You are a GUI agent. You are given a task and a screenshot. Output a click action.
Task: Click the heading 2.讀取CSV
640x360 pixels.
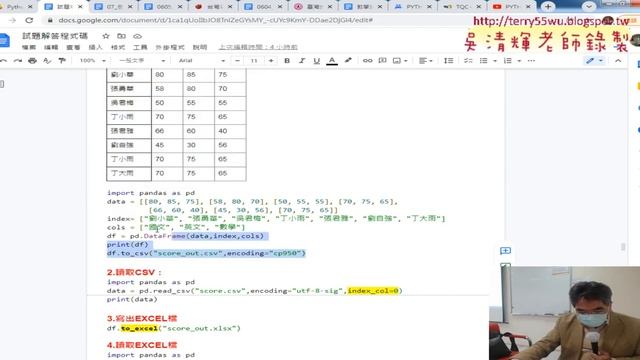click(x=134, y=272)
